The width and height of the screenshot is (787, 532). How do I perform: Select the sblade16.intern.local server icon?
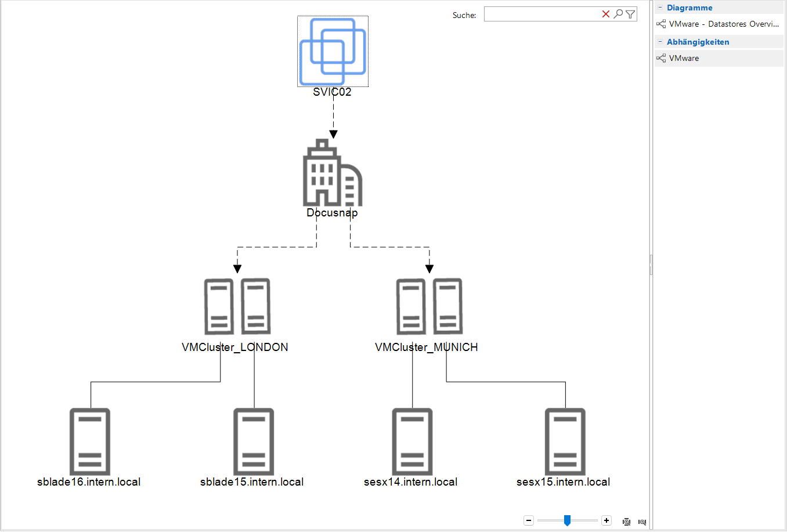pos(90,441)
